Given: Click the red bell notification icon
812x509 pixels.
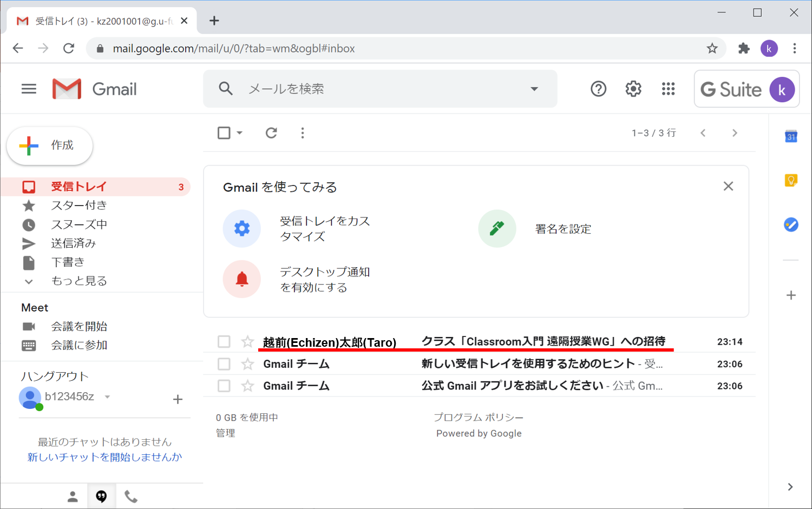Looking at the screenshot, I should point(242,279).
